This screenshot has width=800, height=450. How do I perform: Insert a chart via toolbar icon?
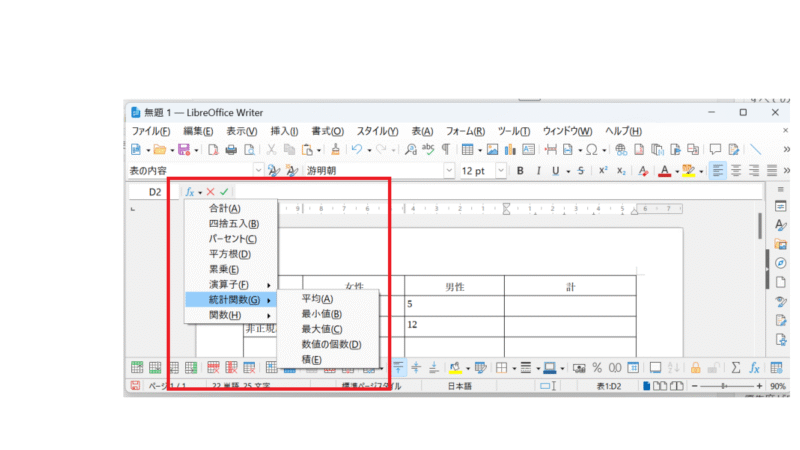point(510,149)
